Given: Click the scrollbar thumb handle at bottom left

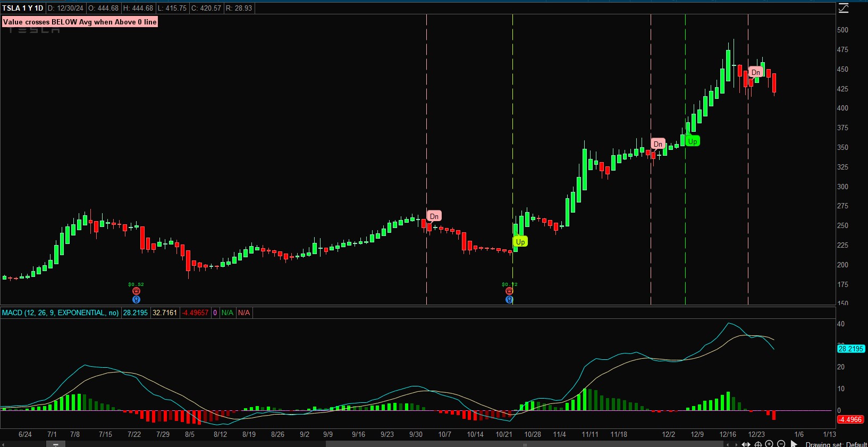Looking at the screenshot, I should [55, 444].
